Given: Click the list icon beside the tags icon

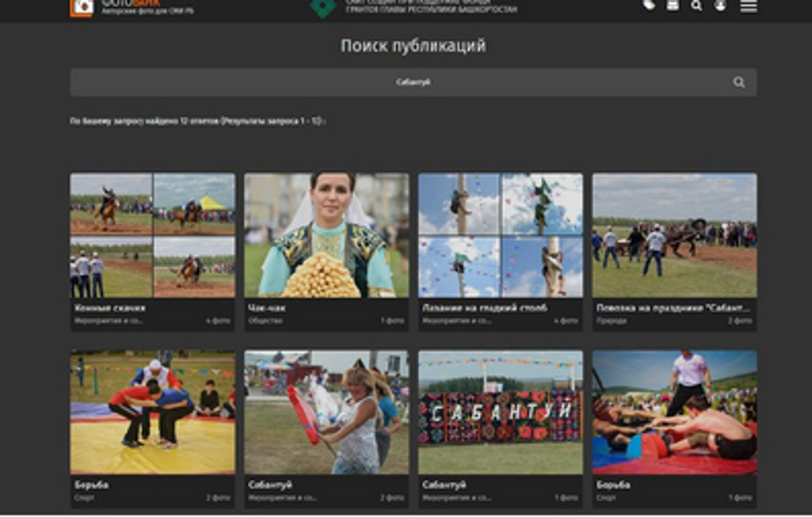Looking at the screenshot, I should click(x=672, y=6).
